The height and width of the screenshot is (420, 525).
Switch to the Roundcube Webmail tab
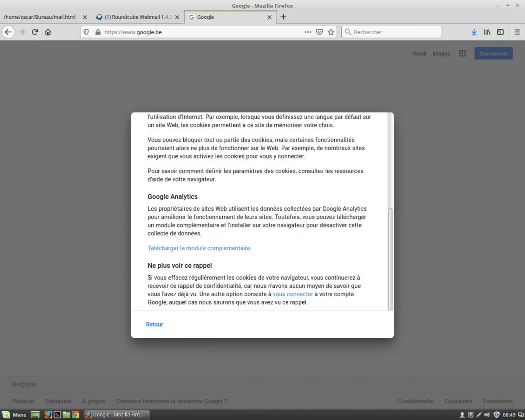point(138,17)
